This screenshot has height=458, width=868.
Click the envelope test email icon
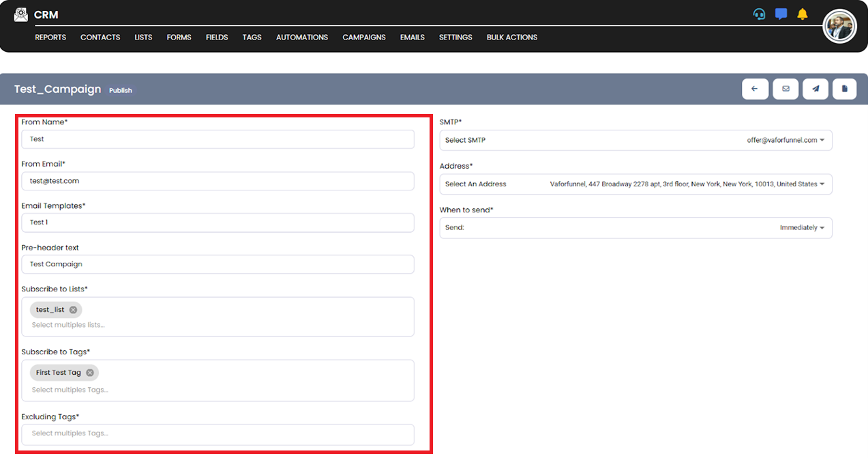(785, 89)
